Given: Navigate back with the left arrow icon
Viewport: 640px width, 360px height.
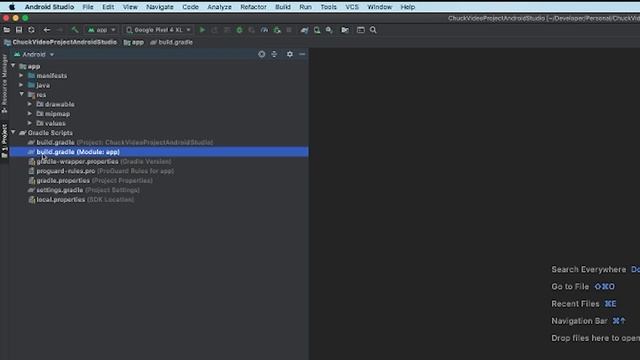Looking at the screenshot, I should (47, 30).
